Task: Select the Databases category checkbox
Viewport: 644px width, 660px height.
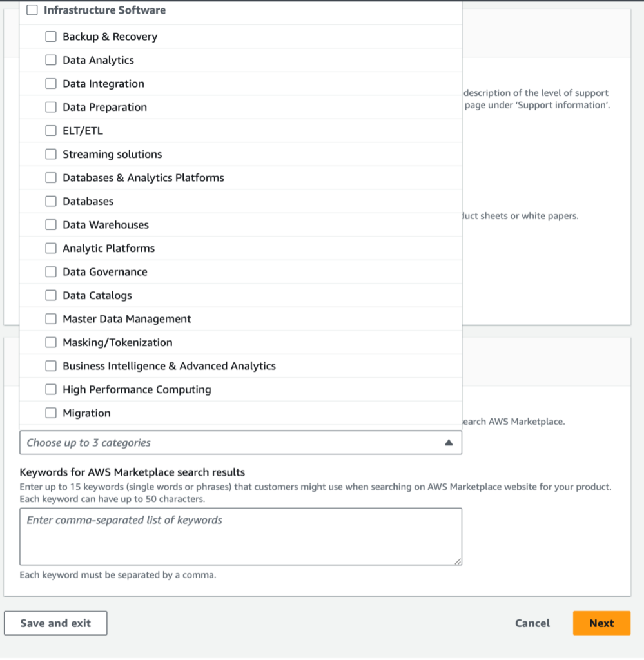Action: pyautogui.click(x=51, y=200)
